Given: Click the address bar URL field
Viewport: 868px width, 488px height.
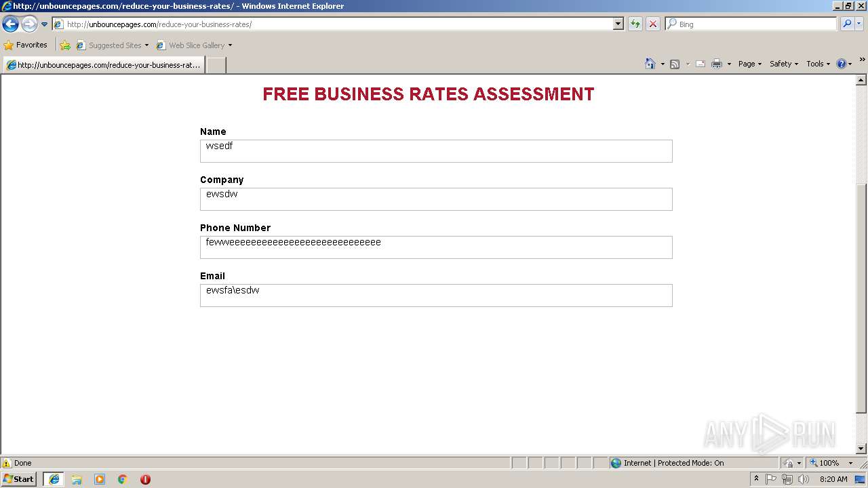Looking at the screenshot, I should 332,24.
